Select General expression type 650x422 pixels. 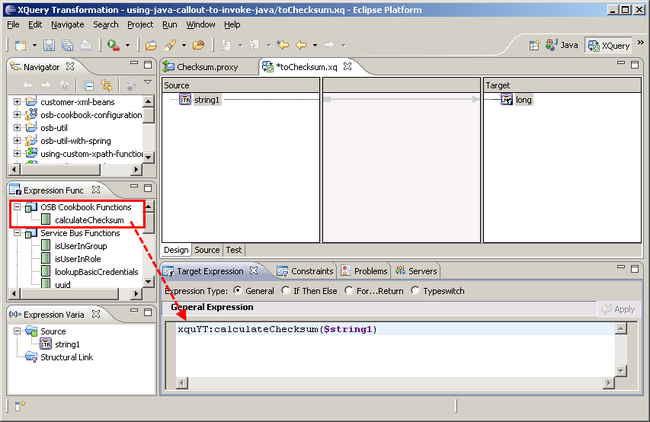point(238,291)
